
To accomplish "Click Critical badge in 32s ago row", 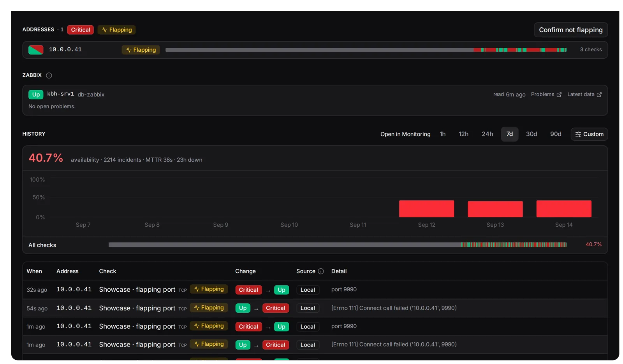I will (248, 290).
